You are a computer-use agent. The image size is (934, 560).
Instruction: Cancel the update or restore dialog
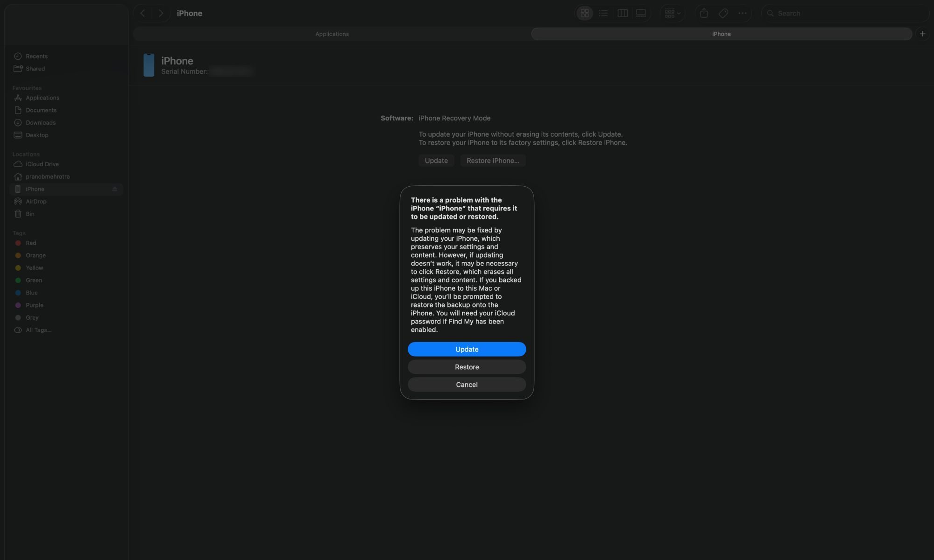click(467, 385)
